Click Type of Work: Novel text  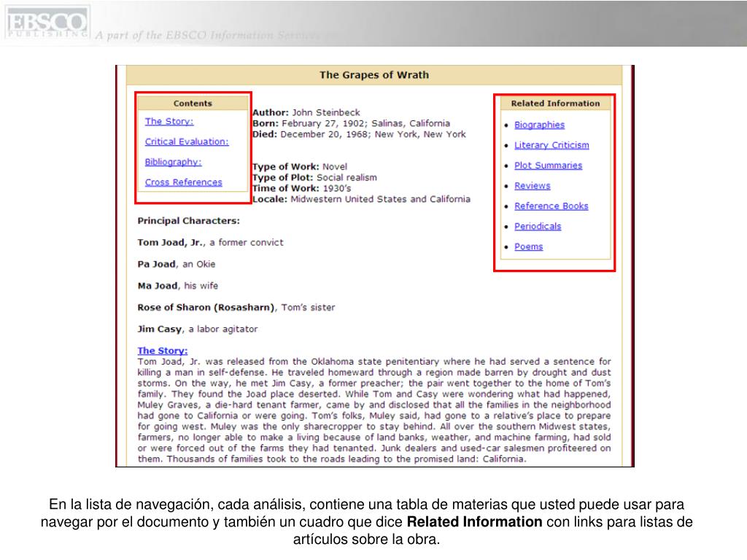pos(300,167)
